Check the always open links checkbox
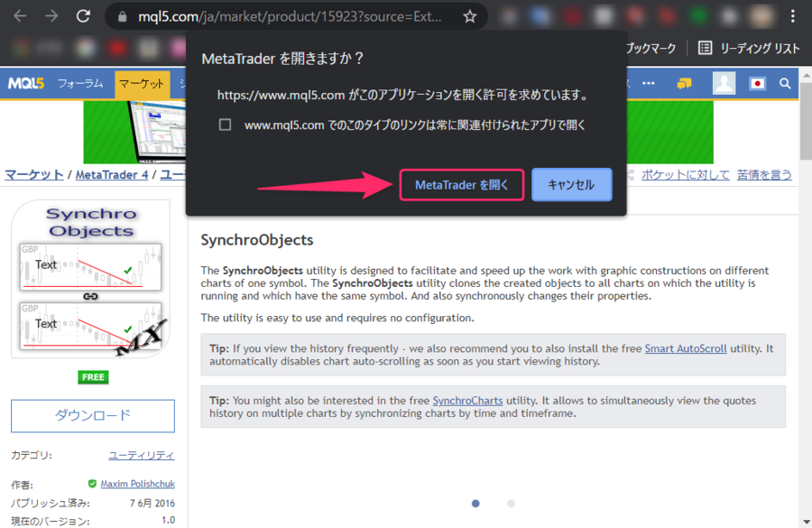 click(225, 125)
